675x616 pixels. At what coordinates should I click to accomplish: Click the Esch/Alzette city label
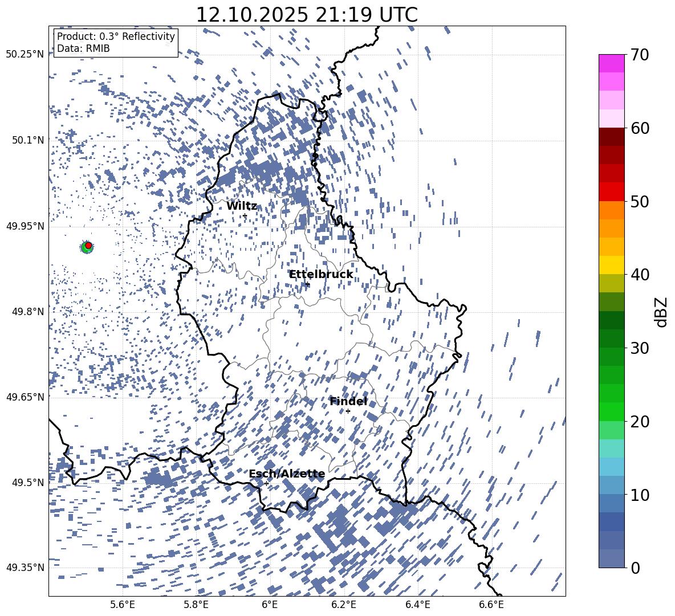point(287,474)
